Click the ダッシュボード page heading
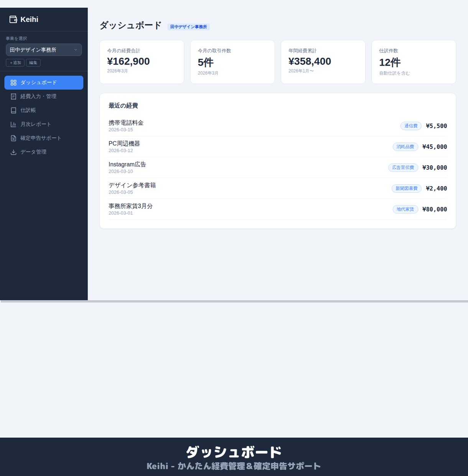Screen dimensions: 468x476 click(130, 25)
